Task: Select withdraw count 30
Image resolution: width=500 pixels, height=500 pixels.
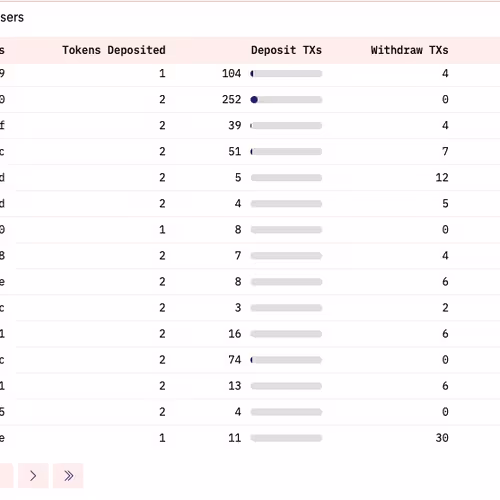Action: (442, 438)
